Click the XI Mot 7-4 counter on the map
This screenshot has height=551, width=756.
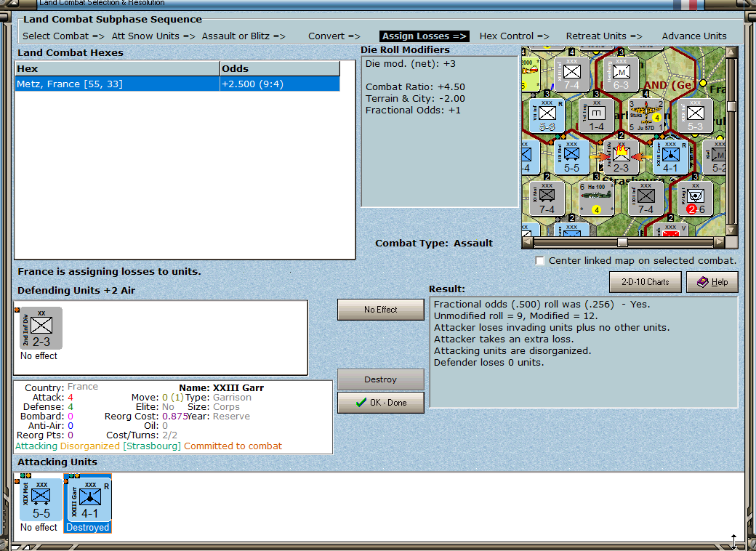coord(547,198)
